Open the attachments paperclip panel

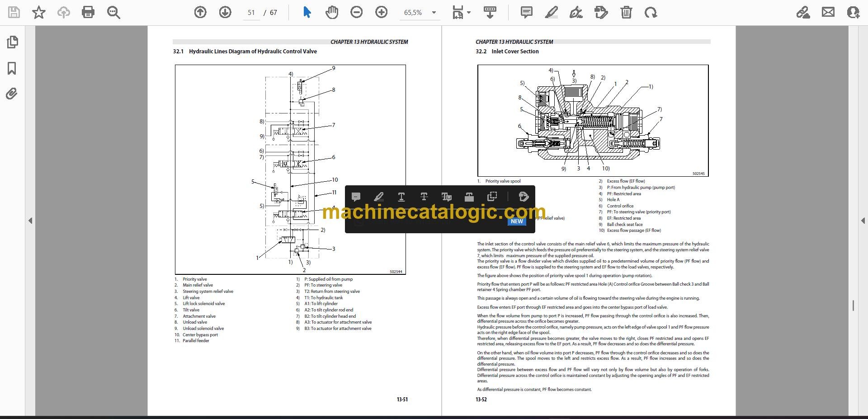click(12, 94)
